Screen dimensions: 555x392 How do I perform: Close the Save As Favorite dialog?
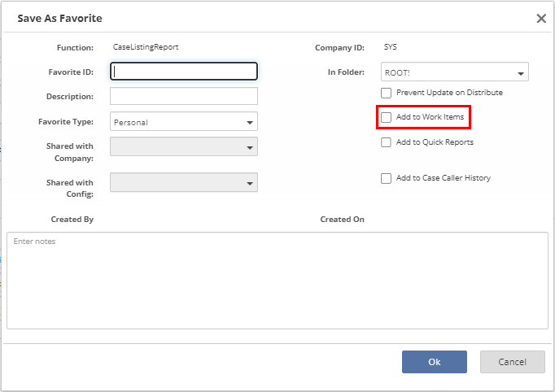(x=540, y=18)
